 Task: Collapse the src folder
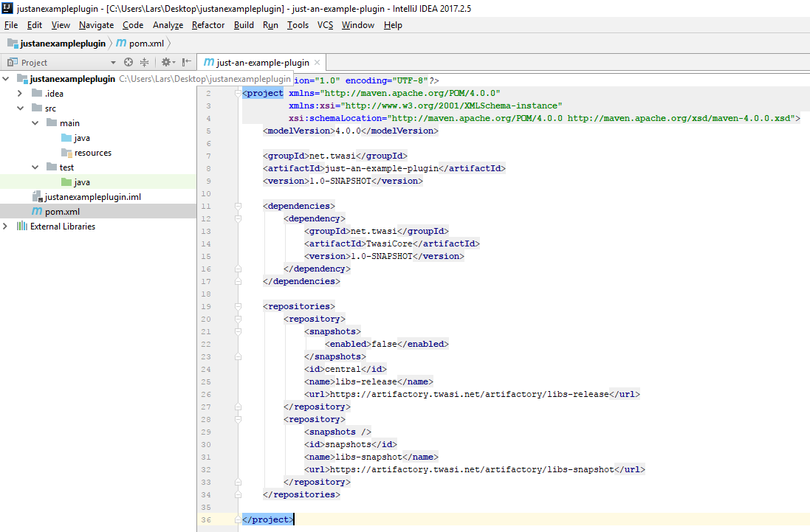coord(21,108)
